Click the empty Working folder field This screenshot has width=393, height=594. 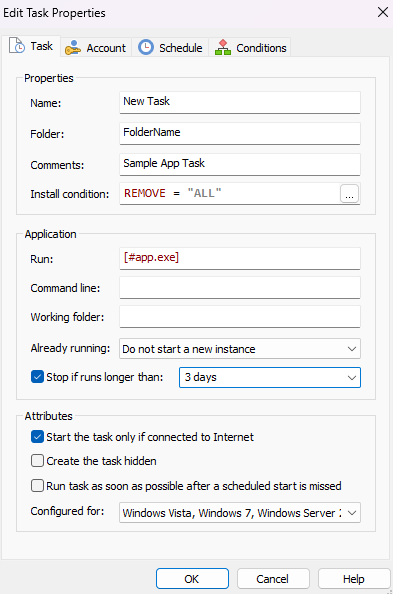click(x=240, y=317)
